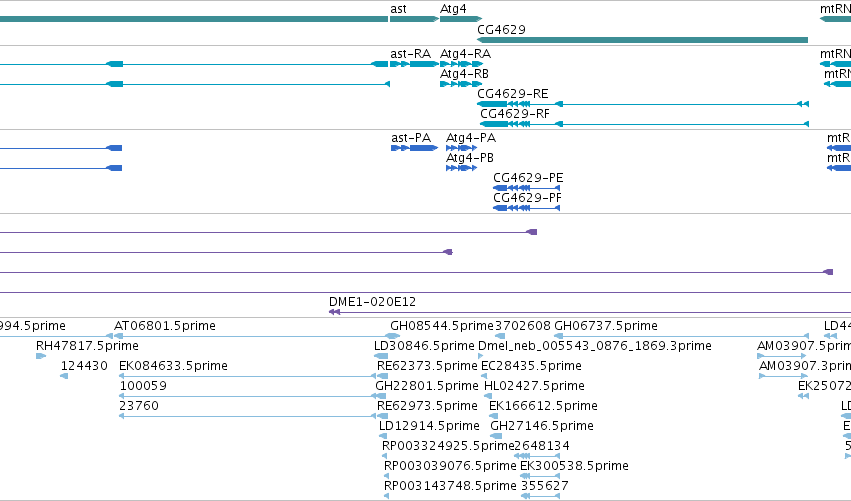Click the ast-PA protein feature

414,148
